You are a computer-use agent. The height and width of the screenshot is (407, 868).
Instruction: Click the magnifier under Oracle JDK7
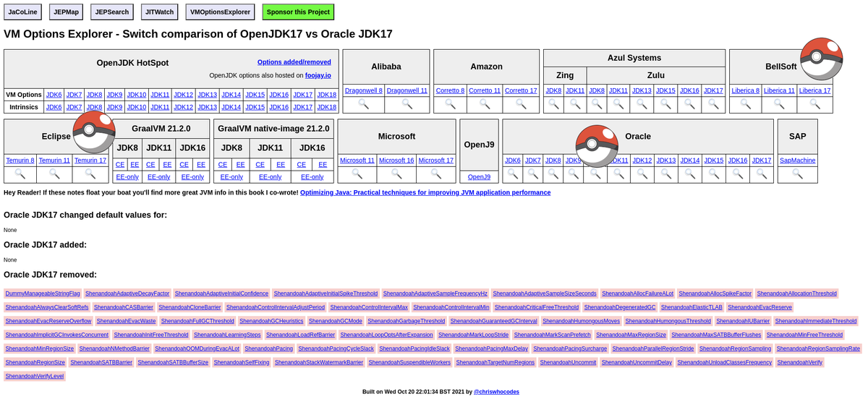[533, 174]
